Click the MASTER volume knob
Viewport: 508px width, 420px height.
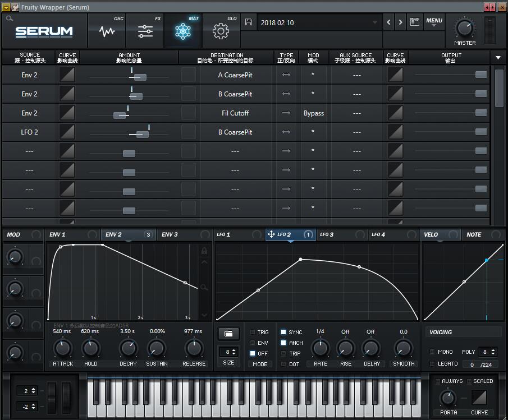[465, 28]
